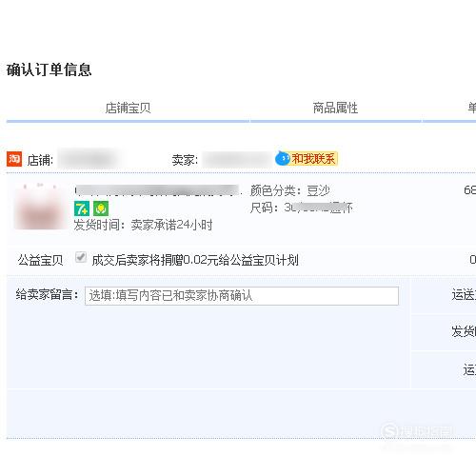Open the 和我联系 contact seller link
This screenshot has width=476, height=476.
coord(313,159)
